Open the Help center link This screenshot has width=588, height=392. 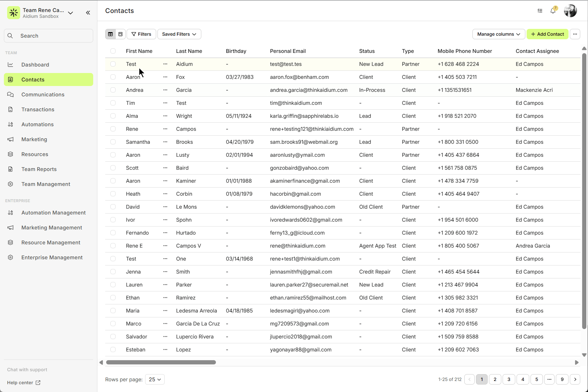click(24, 383)
